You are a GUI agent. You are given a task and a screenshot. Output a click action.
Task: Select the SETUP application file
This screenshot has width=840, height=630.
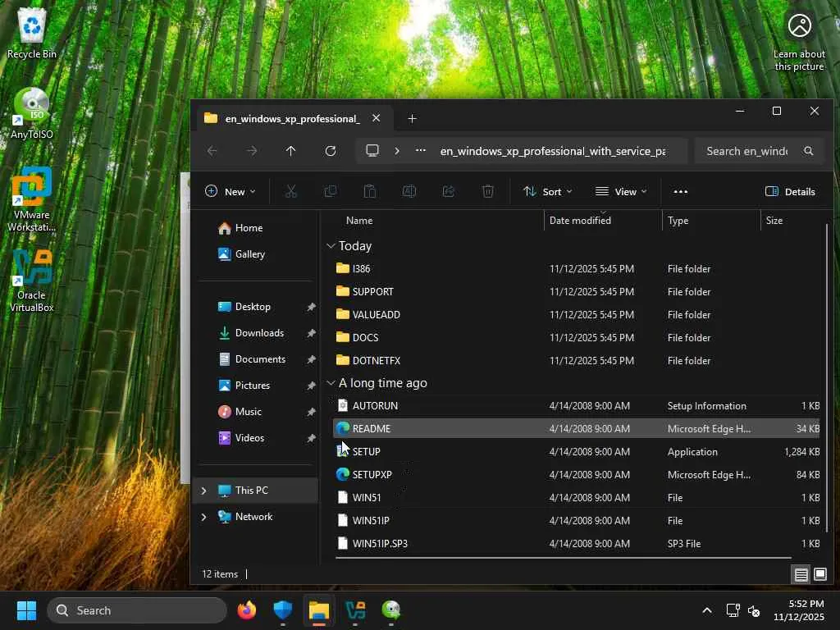[x=577, y=452]
